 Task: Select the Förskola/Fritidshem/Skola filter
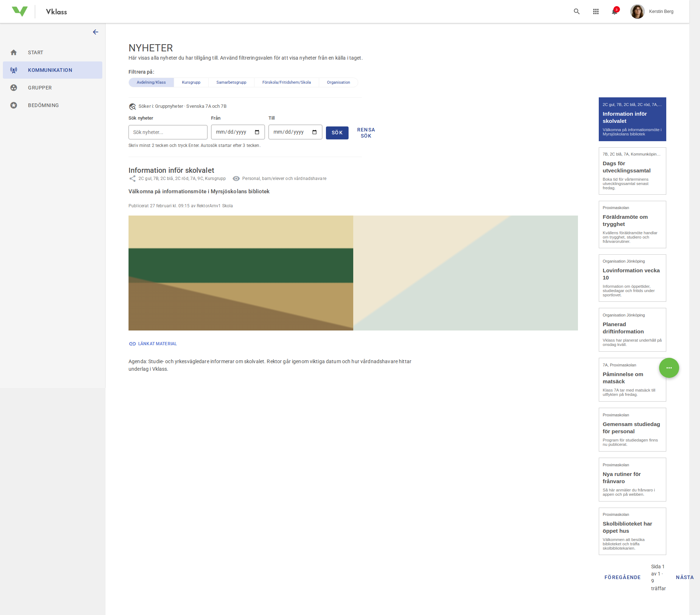coord(286,82)
